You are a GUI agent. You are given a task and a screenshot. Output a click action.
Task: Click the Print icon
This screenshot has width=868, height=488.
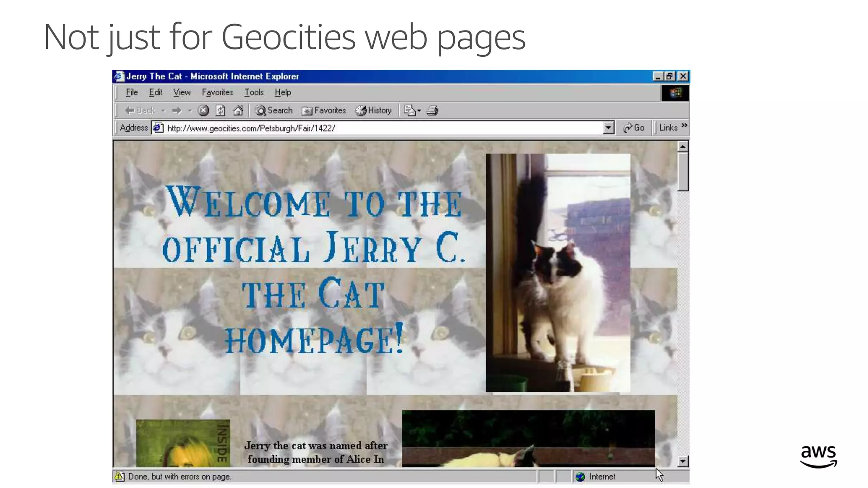coord(432,111)
